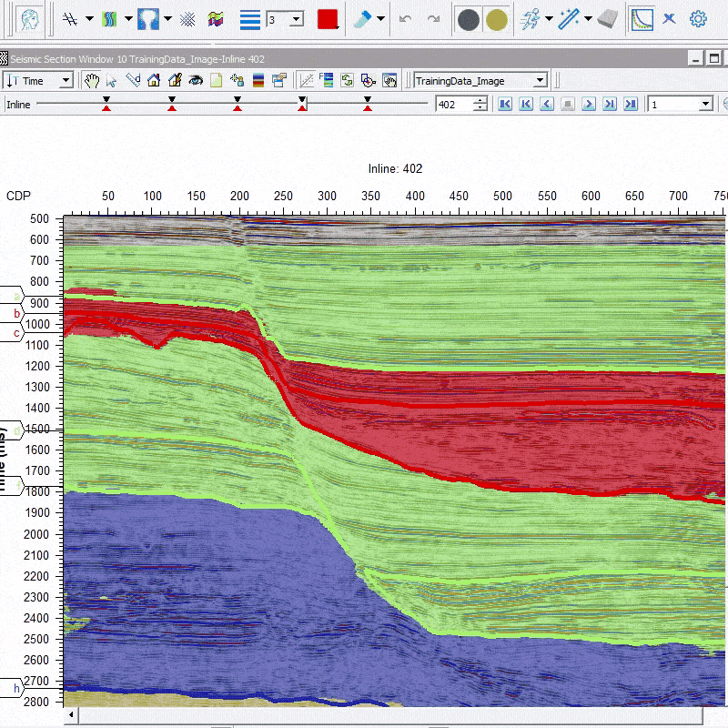Screen dimensions: 728x728
Task: Click the undo arrow icon
Action: click(x=405, y=19)
